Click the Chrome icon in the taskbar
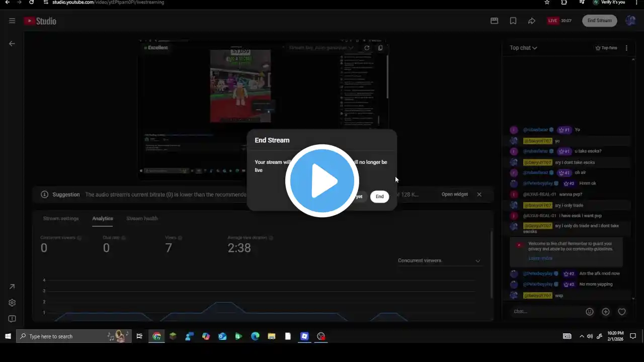This screenshot has width=644, height=362. point(157,336)
